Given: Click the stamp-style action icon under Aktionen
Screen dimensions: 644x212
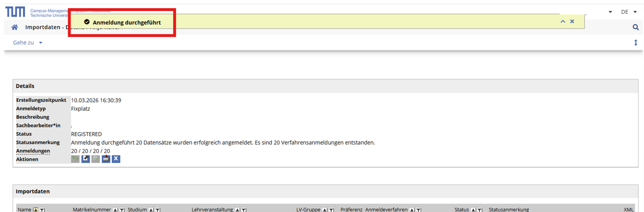Looking at the screenshot, I should coord(106,159).
